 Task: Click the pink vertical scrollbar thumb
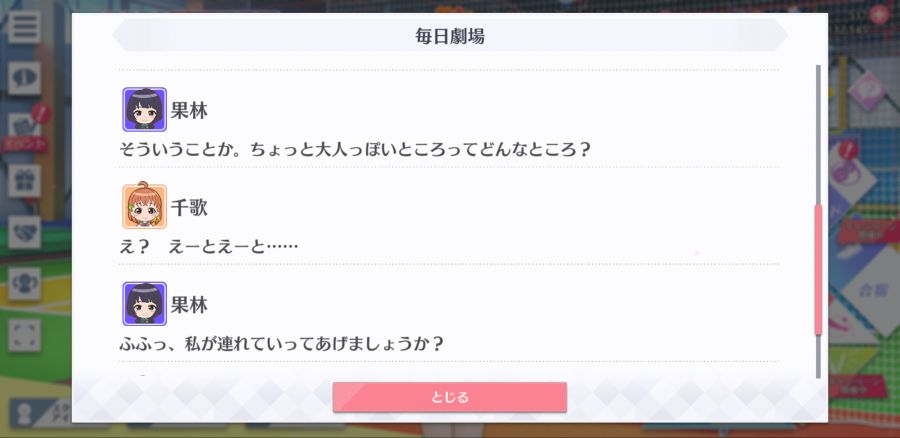pyautogui.click(x=818, y=269)
